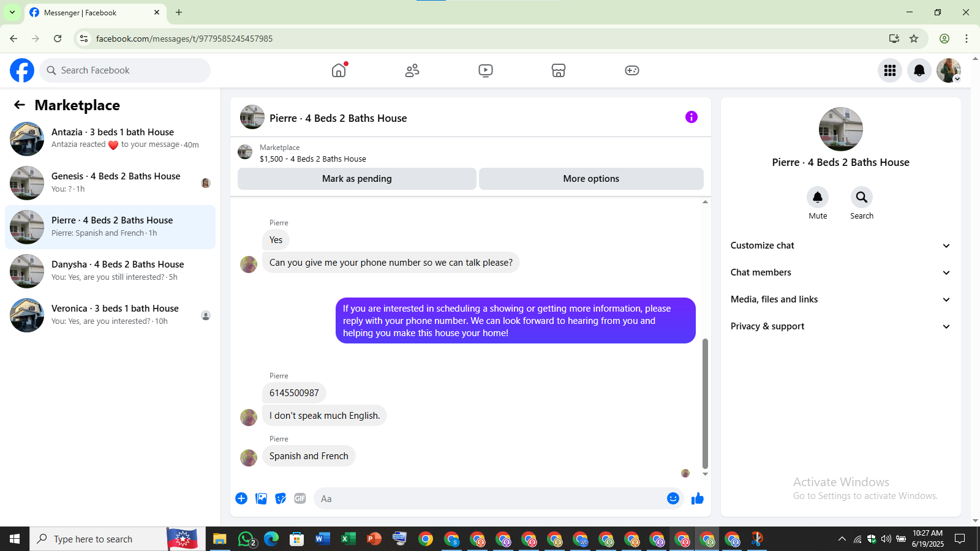980x551 pixels.
Task: Click the "I don't speak much English." message
Action: coord(325,416)
